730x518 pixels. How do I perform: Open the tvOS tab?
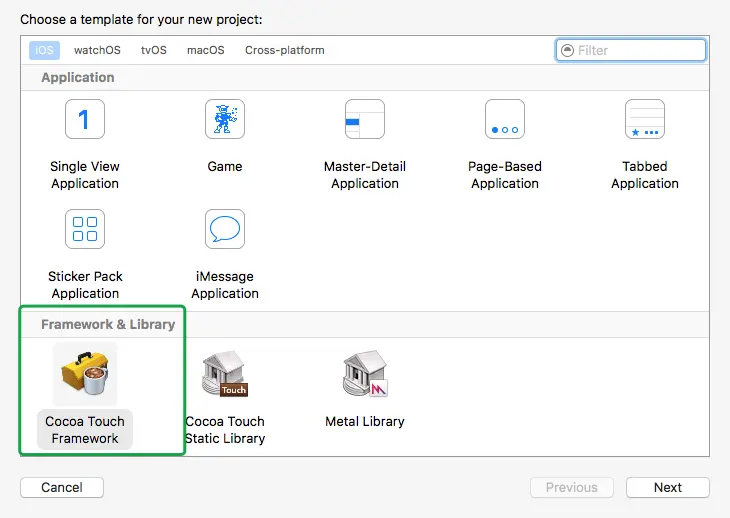(154, 50)
